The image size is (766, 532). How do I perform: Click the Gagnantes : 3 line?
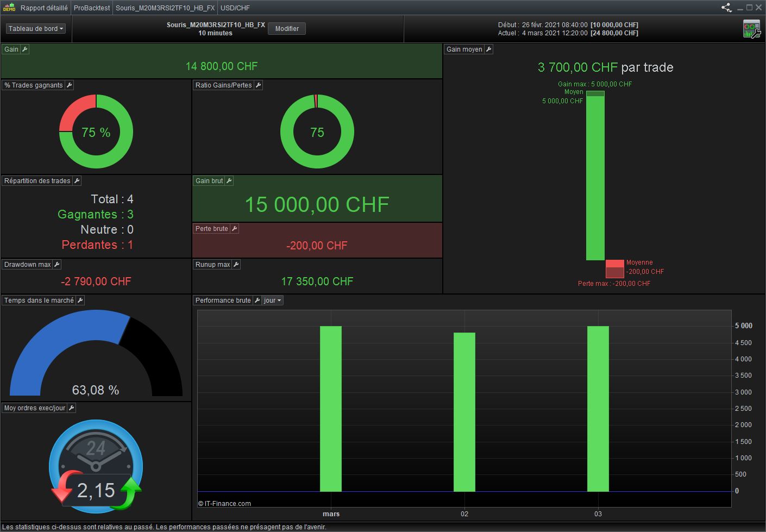pyautogui.click(x=96, y=215)
